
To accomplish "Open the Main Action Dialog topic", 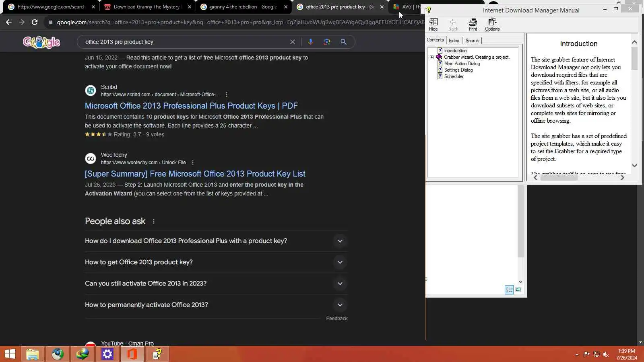I will (462, 64).
